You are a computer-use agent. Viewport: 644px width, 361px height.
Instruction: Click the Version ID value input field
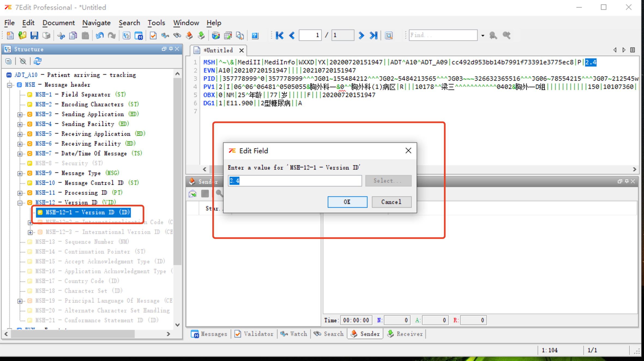point(295,181)
